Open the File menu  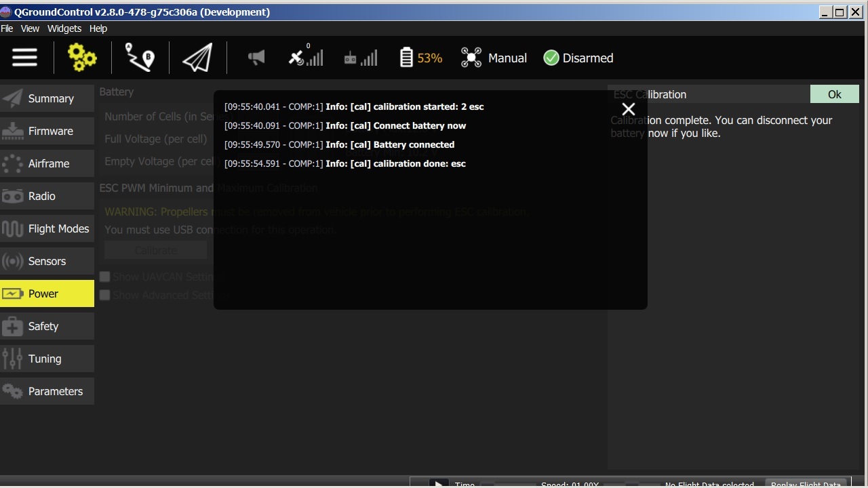click(x=7, y=28)
